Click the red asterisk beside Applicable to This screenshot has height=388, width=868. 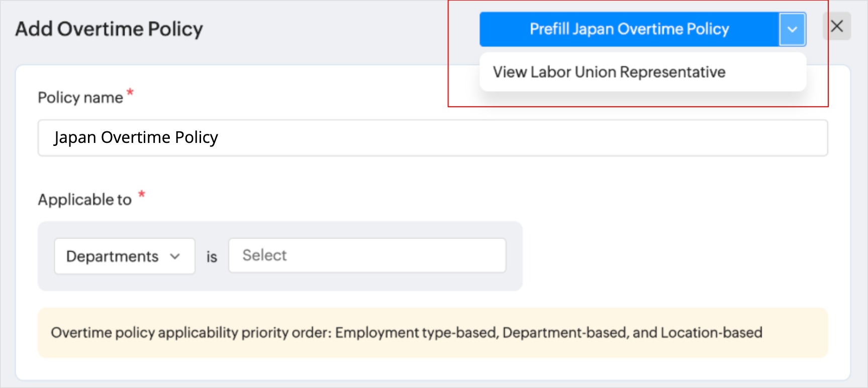(x=142, y=194)
